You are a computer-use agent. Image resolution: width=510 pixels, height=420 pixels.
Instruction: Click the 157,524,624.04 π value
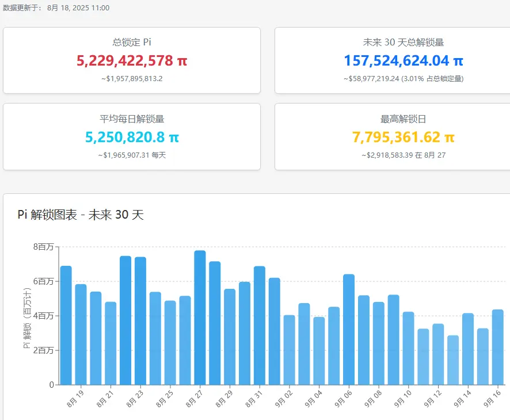[404, 61]
